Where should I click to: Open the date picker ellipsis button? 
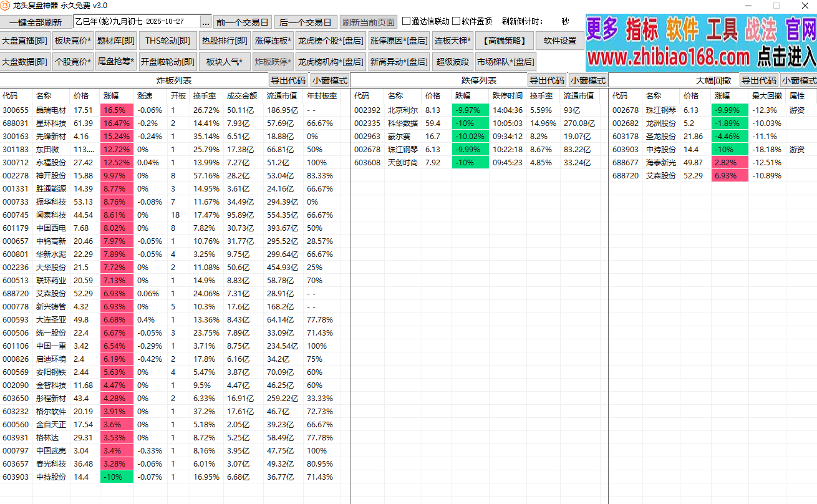pos(206,22)
